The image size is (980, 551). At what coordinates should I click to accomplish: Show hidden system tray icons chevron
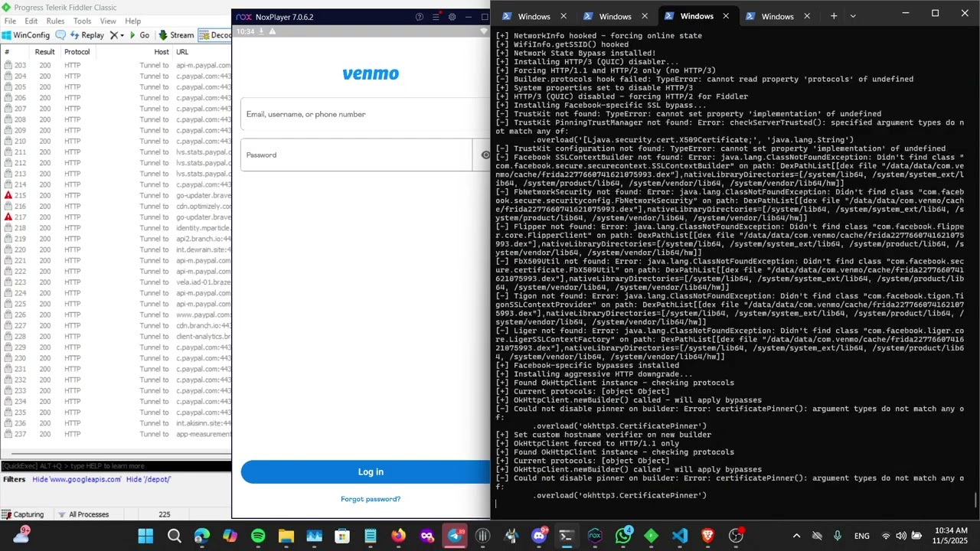(796, 536)
